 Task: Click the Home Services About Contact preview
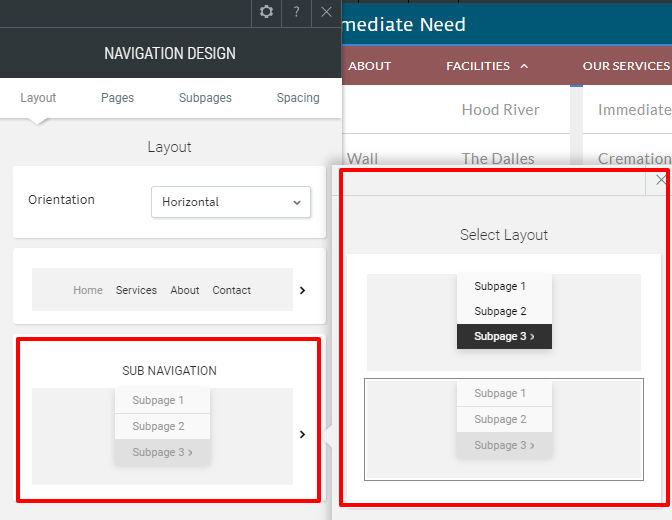pyautogui.click(x=162, y=289)
